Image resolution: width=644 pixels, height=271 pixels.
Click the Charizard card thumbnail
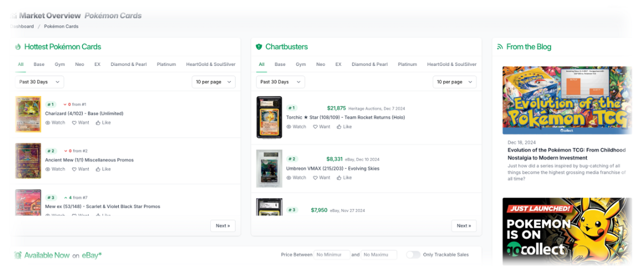click(28, 114)
